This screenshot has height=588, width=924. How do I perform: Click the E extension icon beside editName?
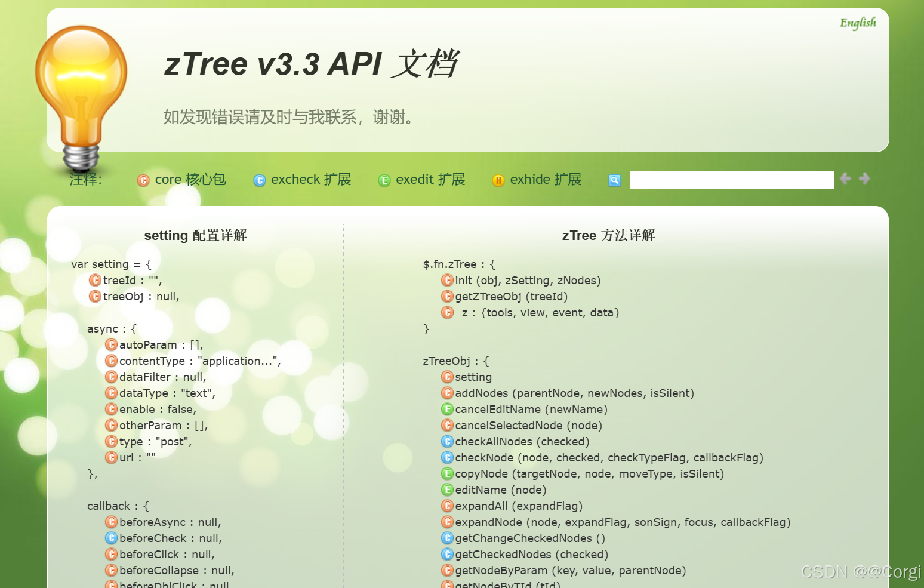448,490
